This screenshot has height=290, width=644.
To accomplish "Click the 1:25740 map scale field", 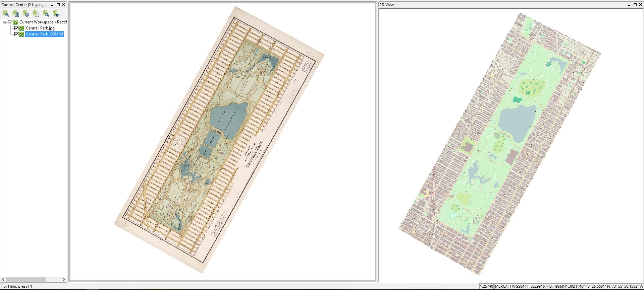I will coord(486,286).
